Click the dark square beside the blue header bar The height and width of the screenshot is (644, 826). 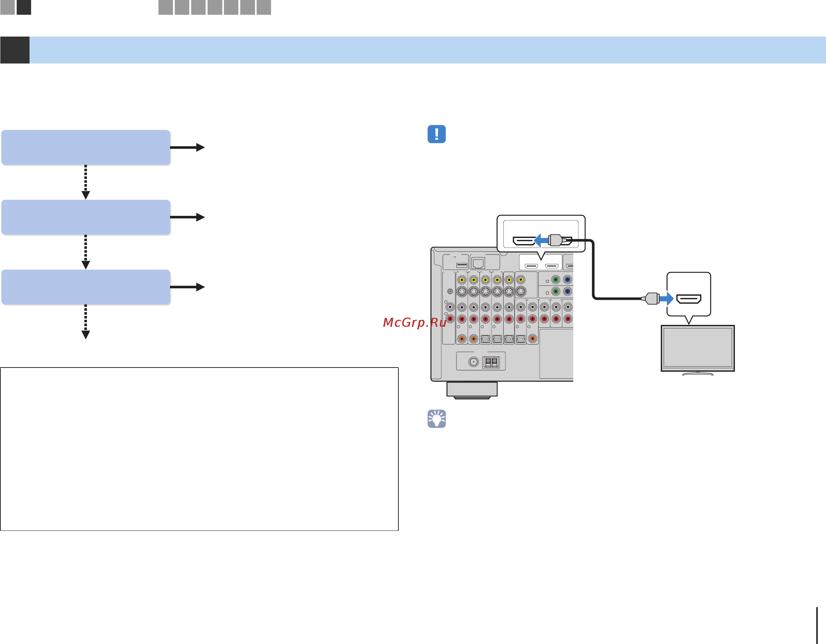pos(15,50)
